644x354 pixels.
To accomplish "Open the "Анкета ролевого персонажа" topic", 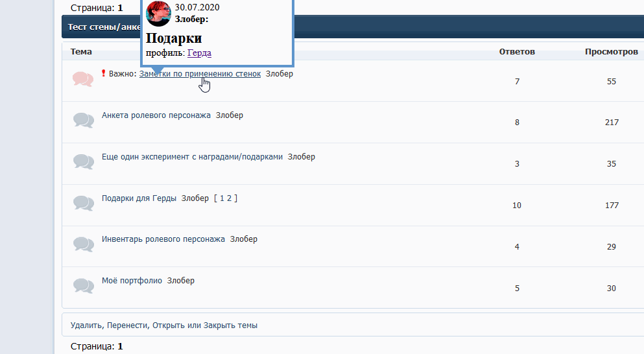I will [156, 115].
